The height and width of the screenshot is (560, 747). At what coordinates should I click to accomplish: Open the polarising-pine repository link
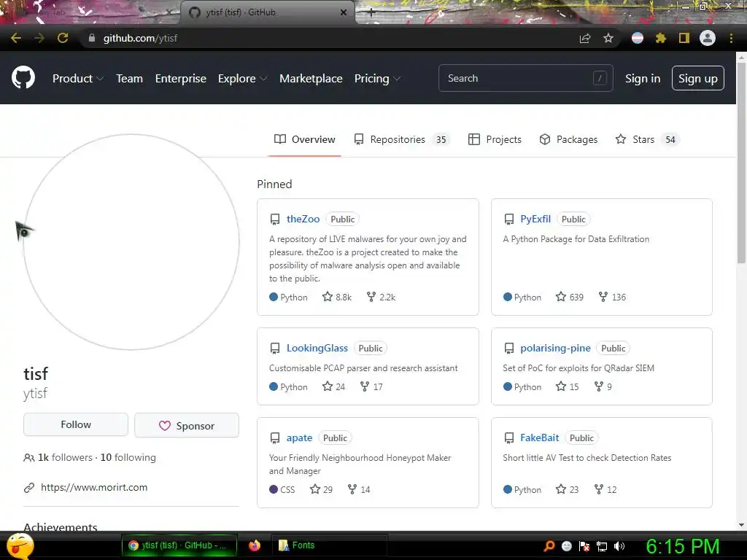point(555,348)
